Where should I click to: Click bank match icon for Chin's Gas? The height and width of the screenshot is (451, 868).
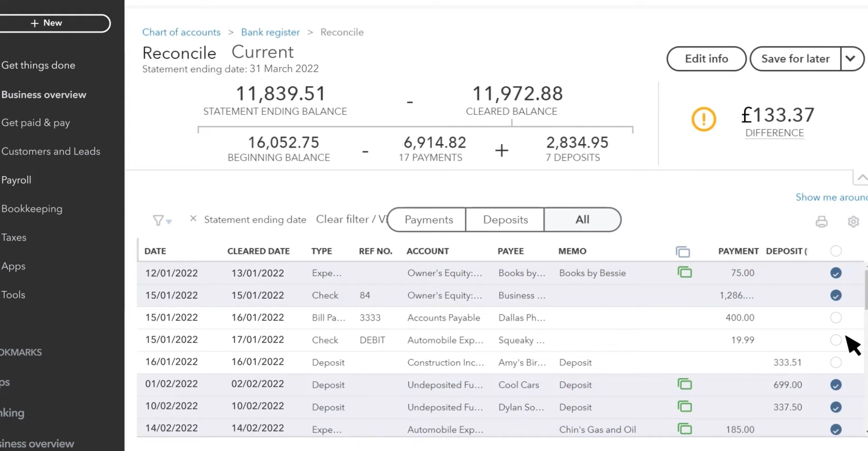click(684, 429)
